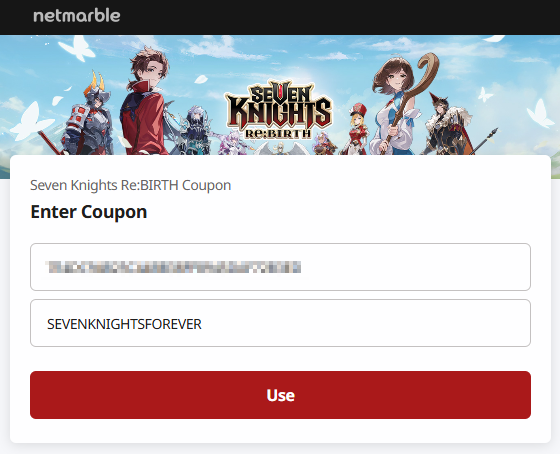Screen dimensions: 560x454
Task: Click the Seven Knights Re:BIRTH Coupon subtitle
Action: click(131, 185)
